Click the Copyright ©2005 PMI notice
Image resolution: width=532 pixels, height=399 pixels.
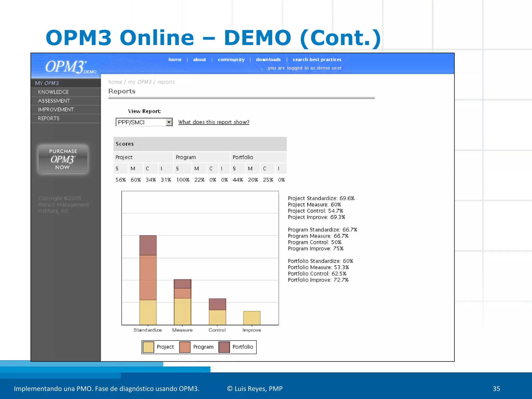coord(63,205)
